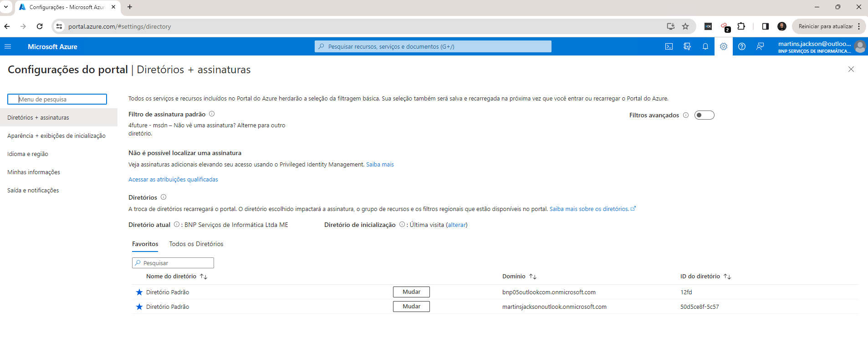This screenshot has width=868, height=337.
Task: Open the browser side panel icon
Action: [766, 26]
